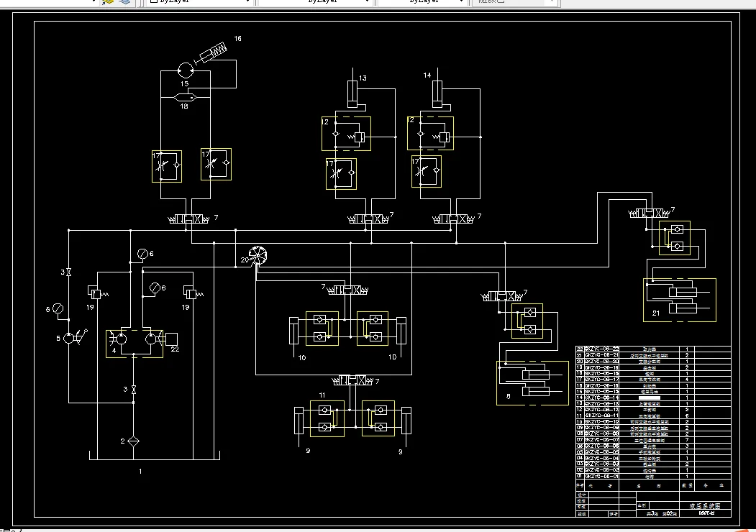Select cylinder pair block labeled 8
Image resolution: width=756 pixels, height=532 pixels.
[x=533, y=383]
